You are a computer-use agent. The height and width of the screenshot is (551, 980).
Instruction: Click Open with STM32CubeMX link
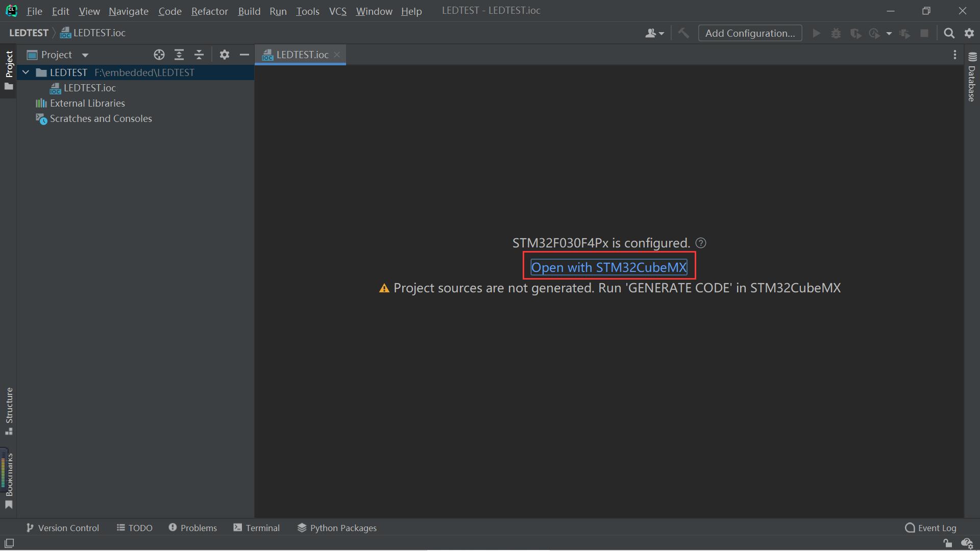pyautogui.click(x=609, y=267)
